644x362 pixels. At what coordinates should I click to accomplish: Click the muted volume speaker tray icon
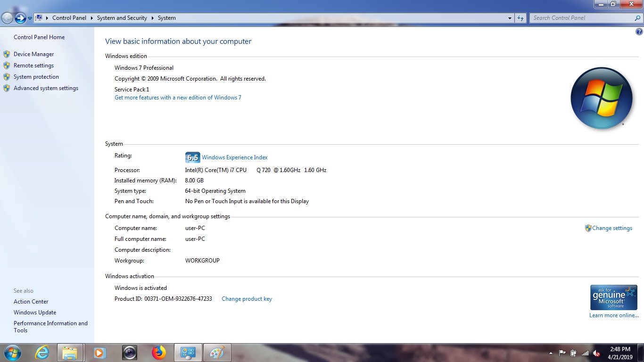596,353
